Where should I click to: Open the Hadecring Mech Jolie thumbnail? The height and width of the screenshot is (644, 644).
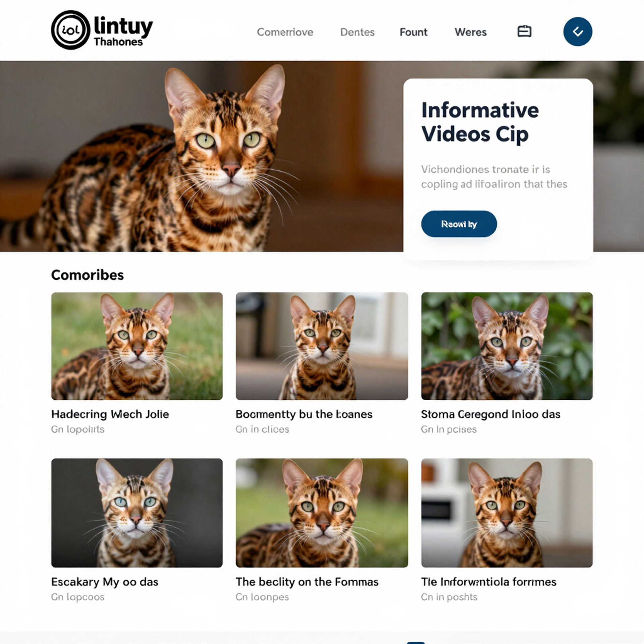137,346
